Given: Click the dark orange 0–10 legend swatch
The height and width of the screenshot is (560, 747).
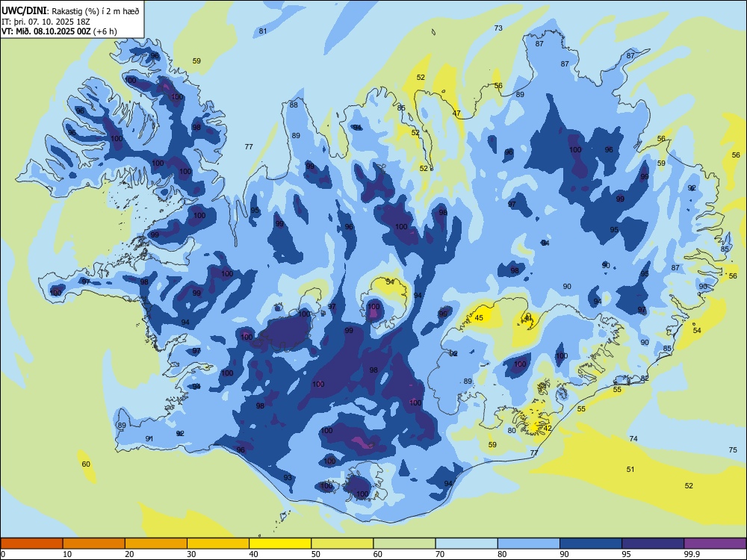Looking at the screenshot, I should tap(31, 544).
